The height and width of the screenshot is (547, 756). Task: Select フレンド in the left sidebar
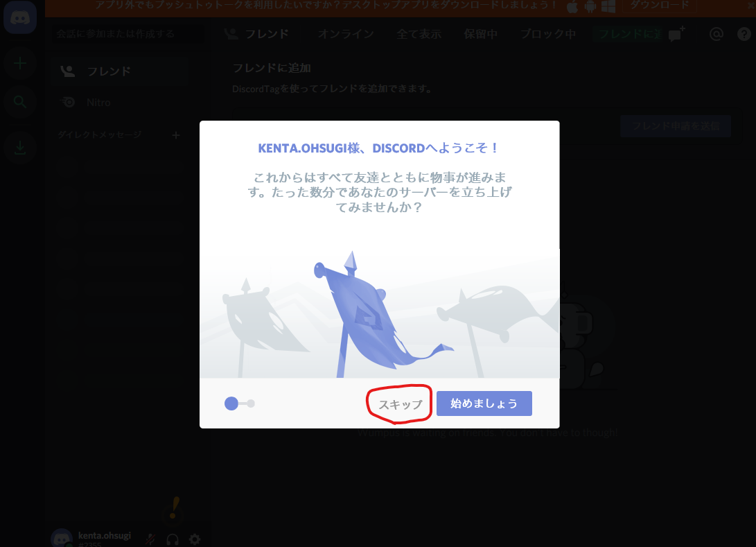click(x=120, y=71)
